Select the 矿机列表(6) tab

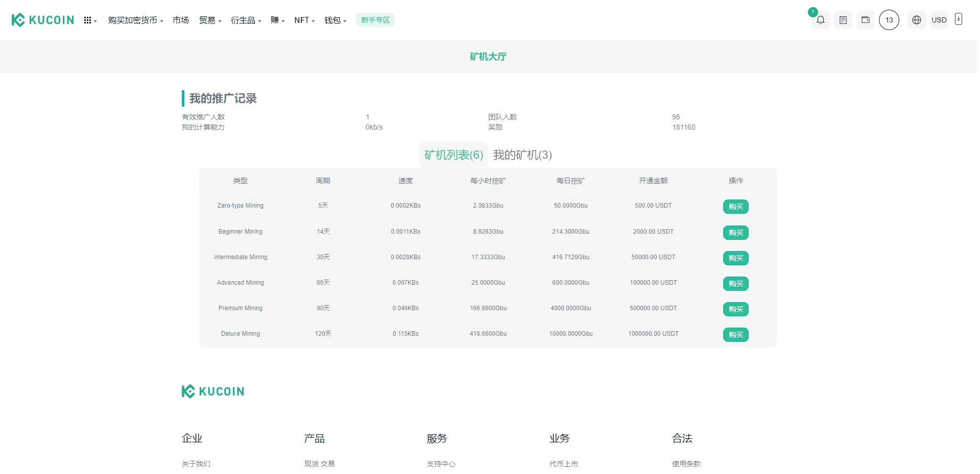[x=453, y=155]
